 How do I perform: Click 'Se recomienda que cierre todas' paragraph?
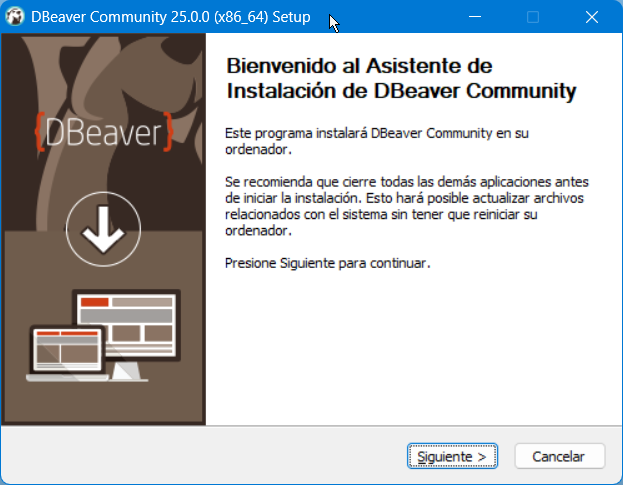click(407, 206)
